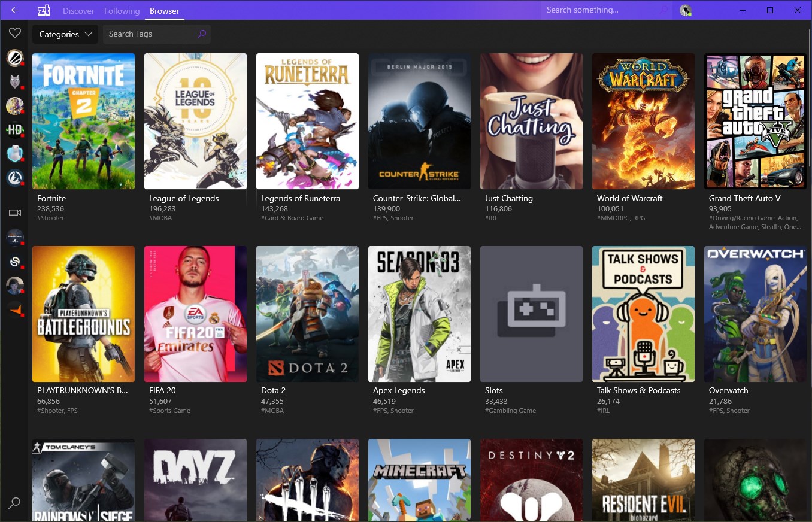Open the Legends of Runeterra cover
Screen dimensions: 812x522
tap(307, 122)
